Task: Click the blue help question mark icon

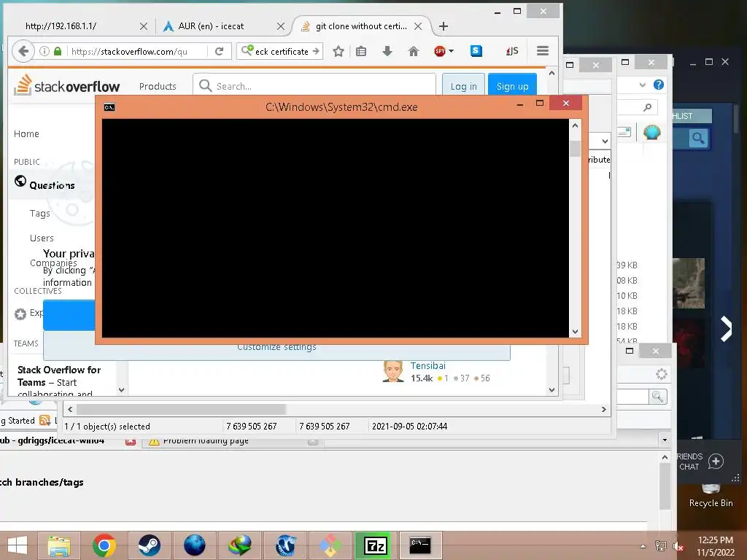Action: (x=659, y=85)
